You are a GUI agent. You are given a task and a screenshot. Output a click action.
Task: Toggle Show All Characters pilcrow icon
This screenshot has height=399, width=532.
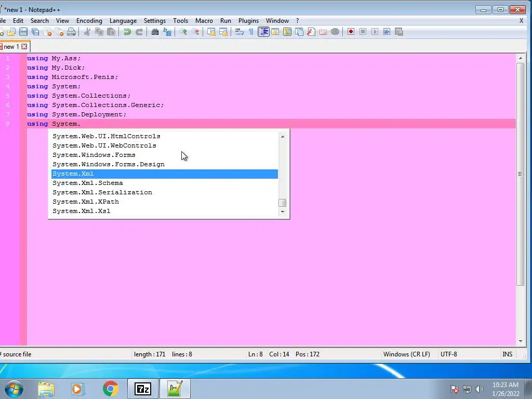click(251, 32)
